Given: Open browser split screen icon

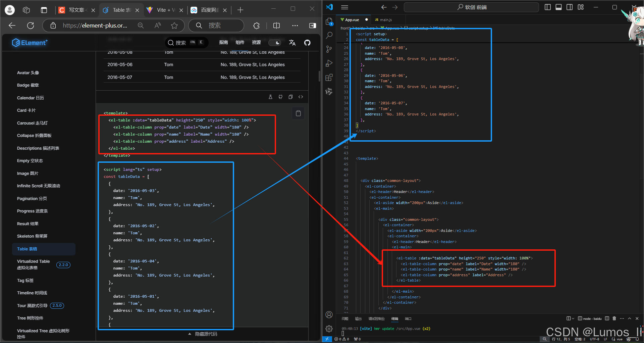Looking at the screenshot, I should click(x=276, y=26).
